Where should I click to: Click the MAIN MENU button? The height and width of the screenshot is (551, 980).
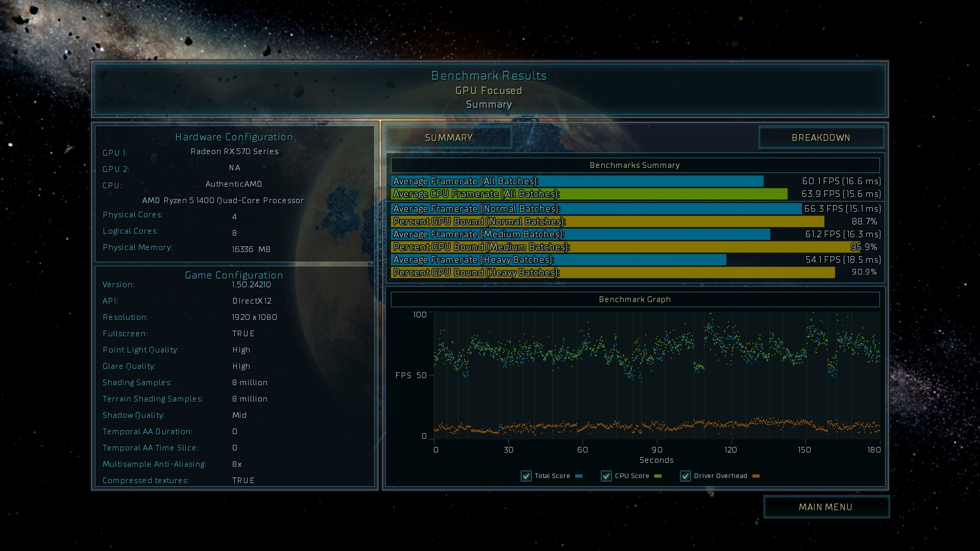tap(826, 507)
